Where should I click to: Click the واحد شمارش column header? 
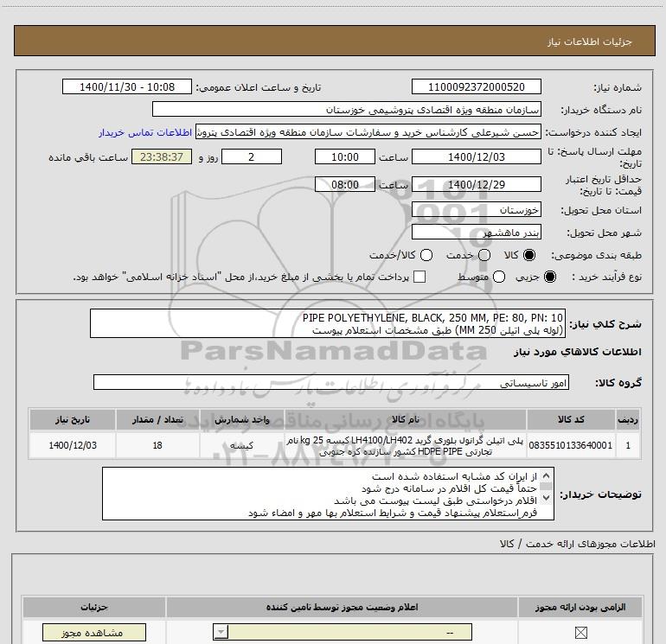pyautogui.click(x=241, y=419)
